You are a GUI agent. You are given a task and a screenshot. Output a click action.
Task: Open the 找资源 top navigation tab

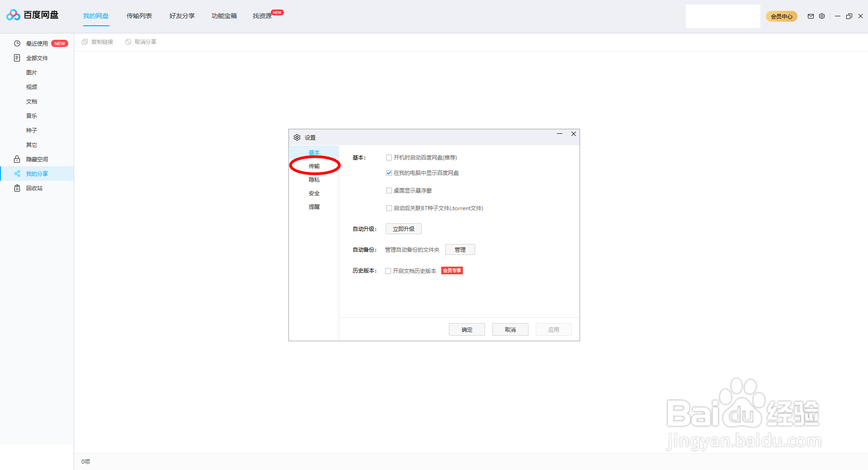(261, 15)
